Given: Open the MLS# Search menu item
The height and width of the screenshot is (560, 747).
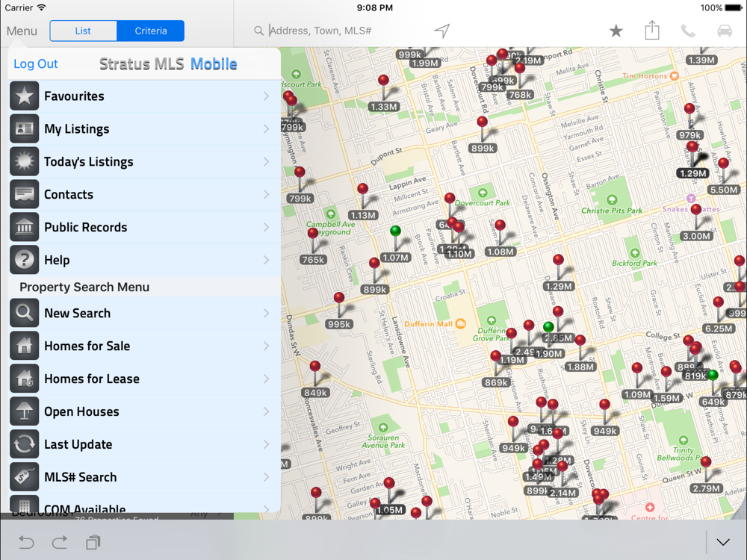Looking at the screenshot, I should coord(144,477).
